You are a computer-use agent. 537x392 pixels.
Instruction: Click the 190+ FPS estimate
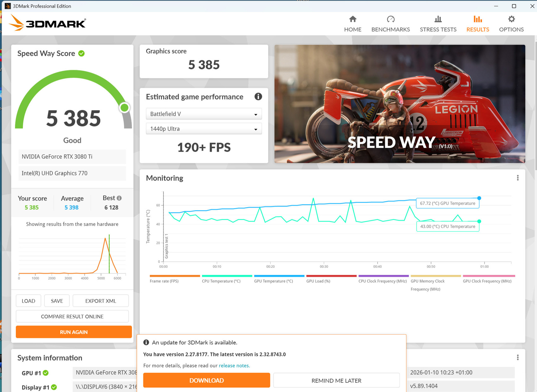(204, 147)
